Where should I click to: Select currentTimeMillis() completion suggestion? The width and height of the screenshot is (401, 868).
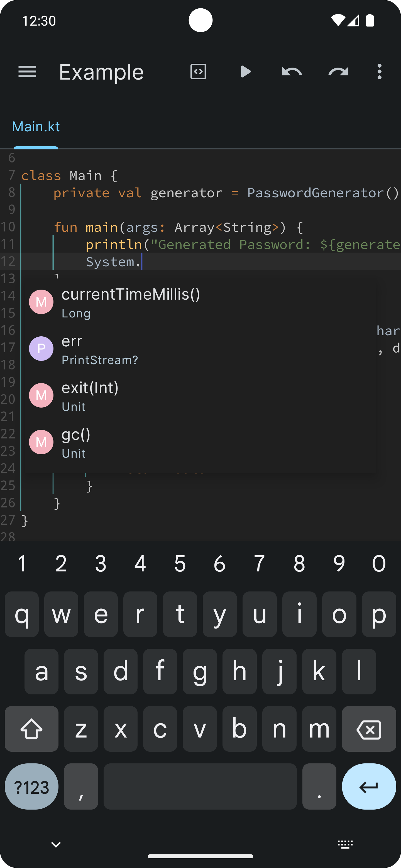[x=200, y=302]
